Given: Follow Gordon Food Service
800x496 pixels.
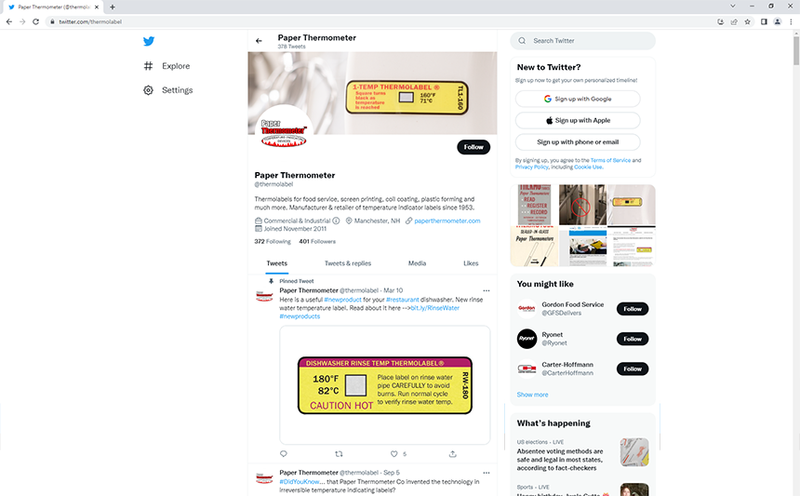Looking at the screenshot, I should click(633, 309).
